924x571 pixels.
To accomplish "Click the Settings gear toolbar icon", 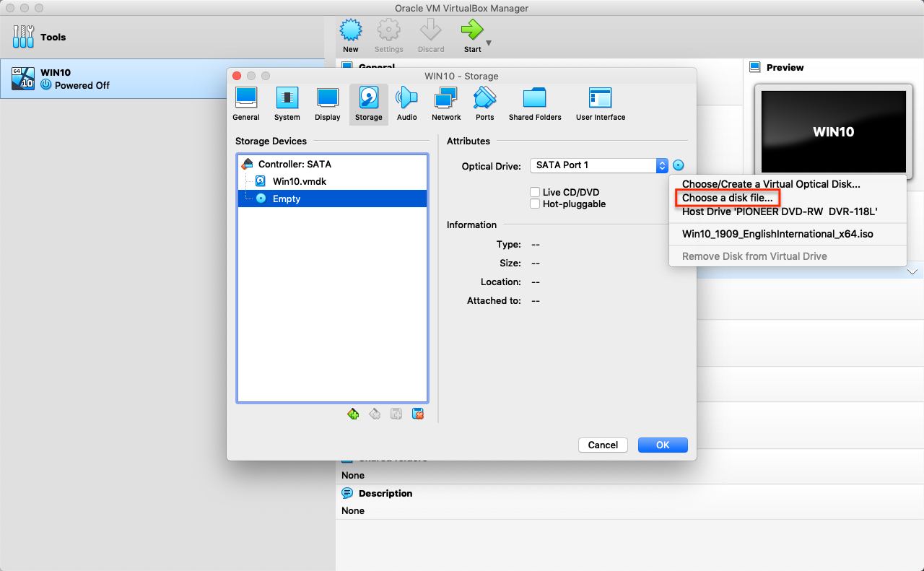I will pos(389,36).
